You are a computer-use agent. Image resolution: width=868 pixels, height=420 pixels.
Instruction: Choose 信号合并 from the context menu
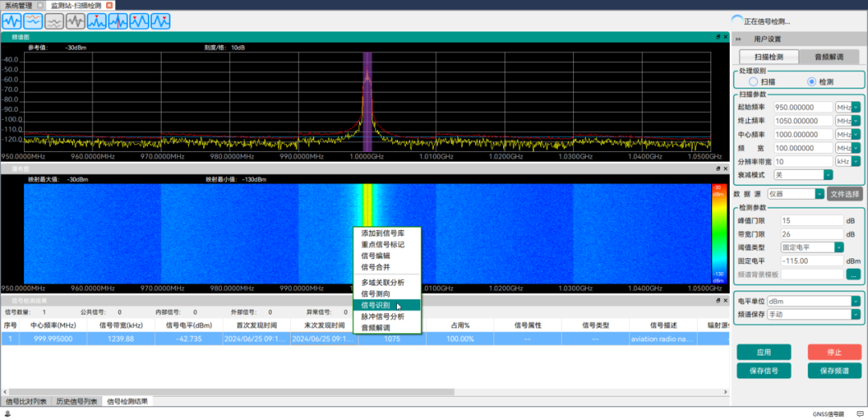tap(387, 267)
